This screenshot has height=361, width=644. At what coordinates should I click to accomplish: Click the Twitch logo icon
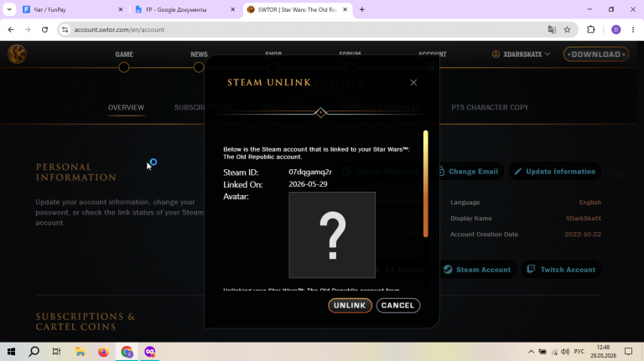(531, 269)
